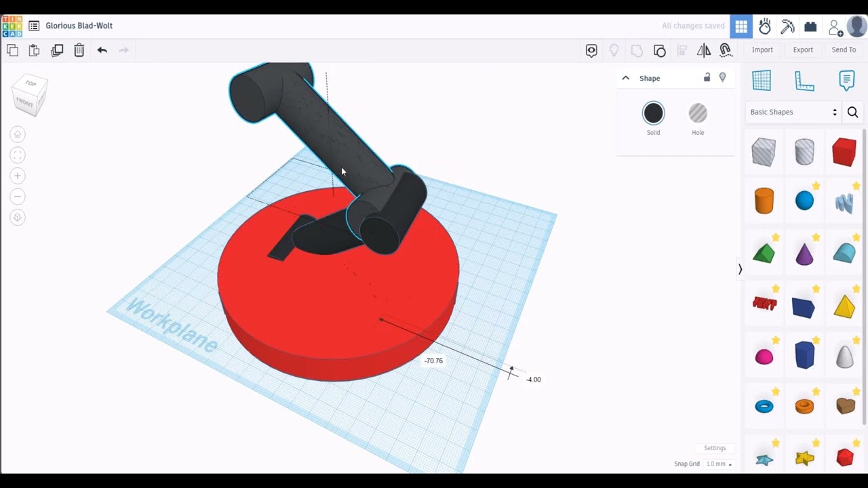
Task: Toggle the Cruise magnet tool
Action: click(726, 50)
